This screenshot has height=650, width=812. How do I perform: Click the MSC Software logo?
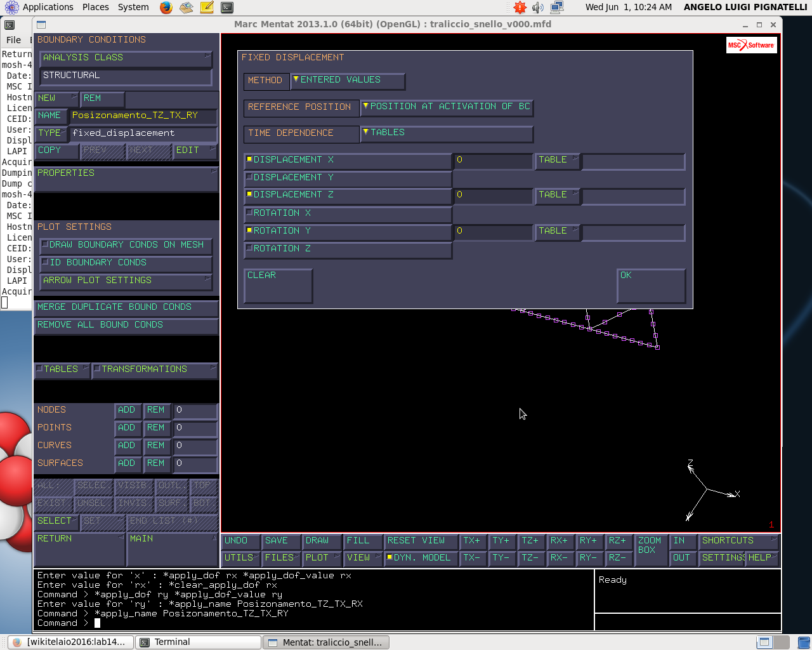[x=752, y=45]
